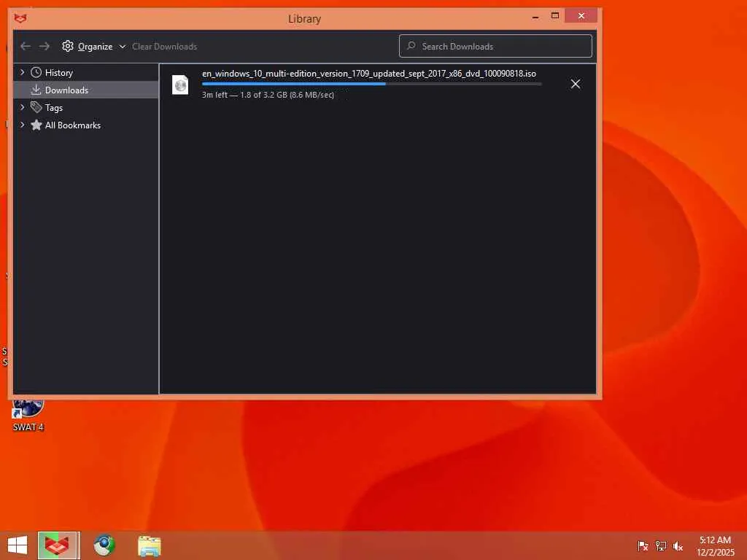Open the globe browser taskbar icon

coord(104,545)
